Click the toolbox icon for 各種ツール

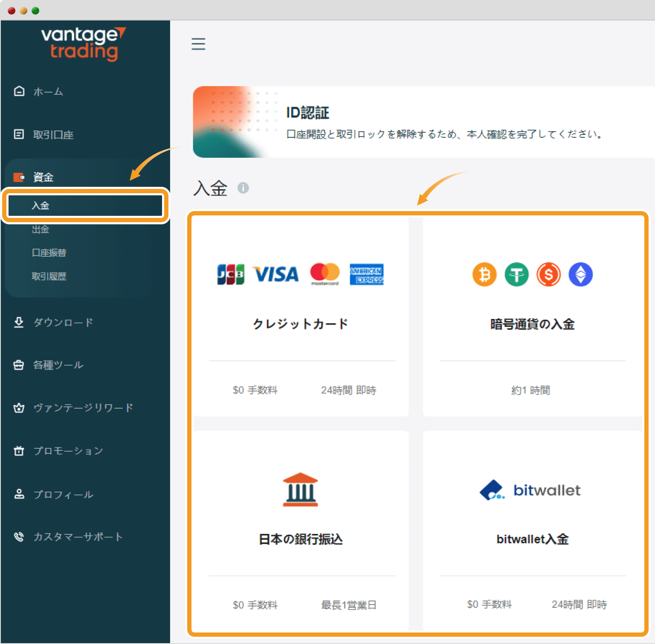pyautogui.click(x=19, y=365)
